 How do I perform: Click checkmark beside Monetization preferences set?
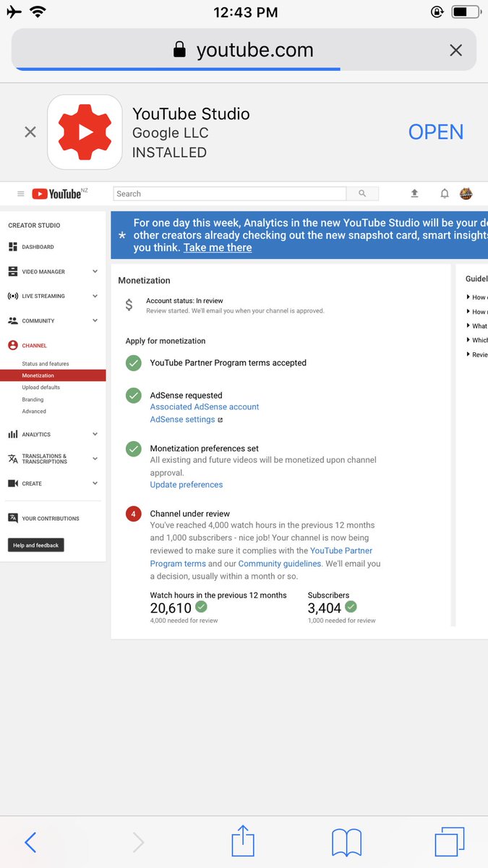[x=134, y=448]
